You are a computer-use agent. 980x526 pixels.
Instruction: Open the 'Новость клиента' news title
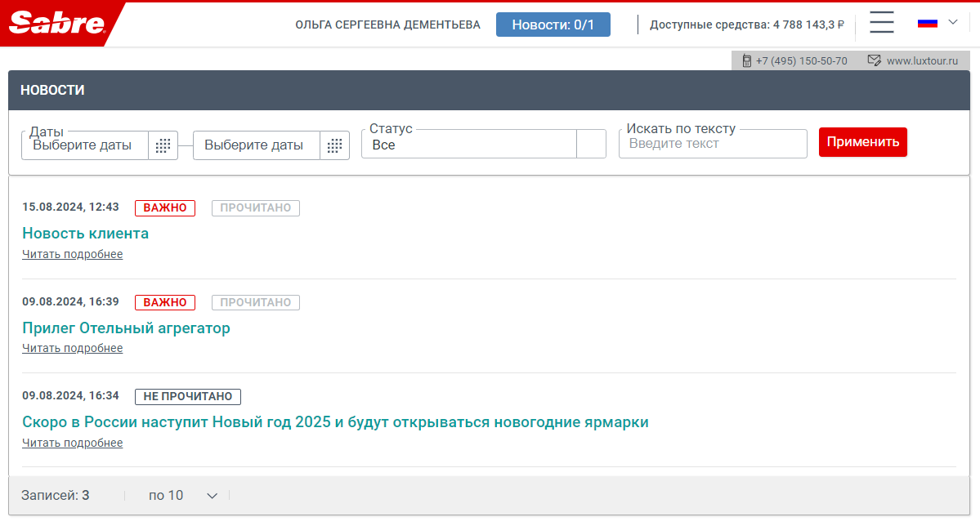(x=85, y=234)
